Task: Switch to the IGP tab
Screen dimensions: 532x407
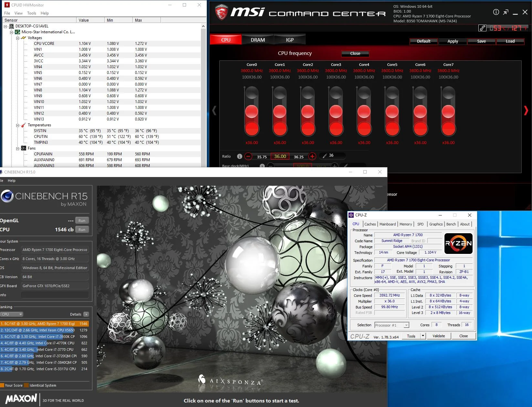Action: click(290, 40)
